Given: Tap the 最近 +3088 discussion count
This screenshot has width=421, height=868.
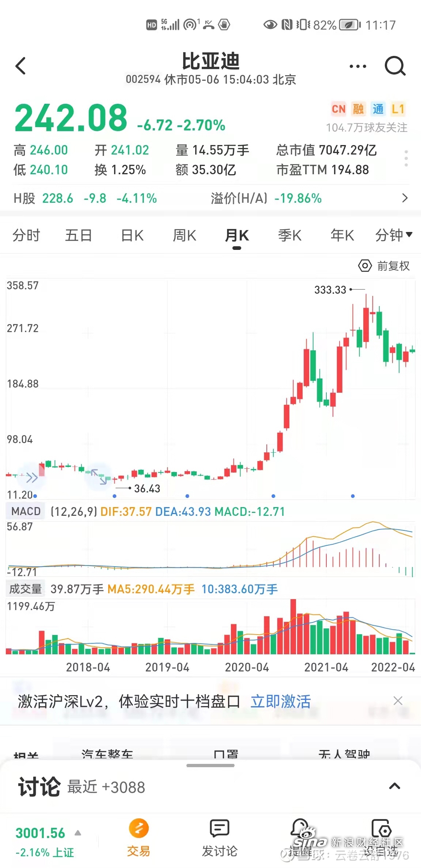Looking at the screenshot, I should [106, 787].
